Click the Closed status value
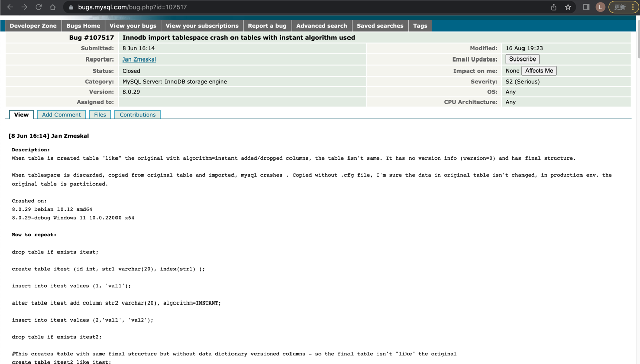The height and width of the screenshot is (364, 640). pyautogui.click(x=131, y=71)
